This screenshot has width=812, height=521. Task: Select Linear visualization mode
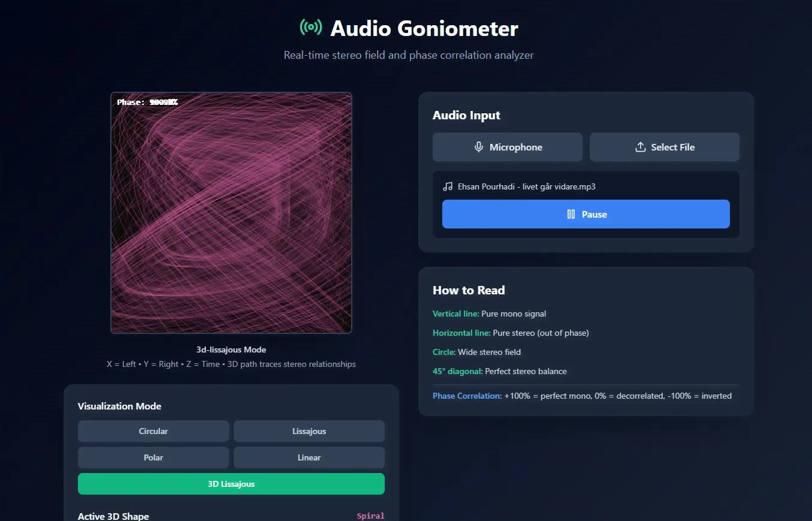[x=309, y=457]
